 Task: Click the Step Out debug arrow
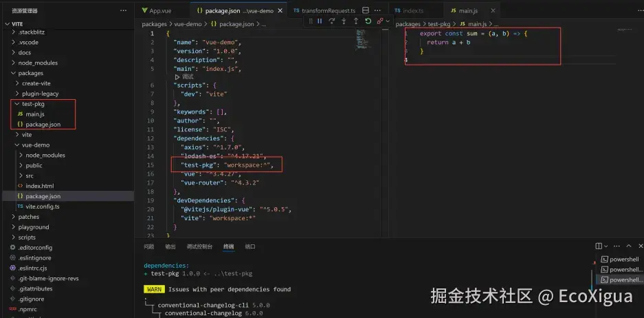click(x=356, y=21)
